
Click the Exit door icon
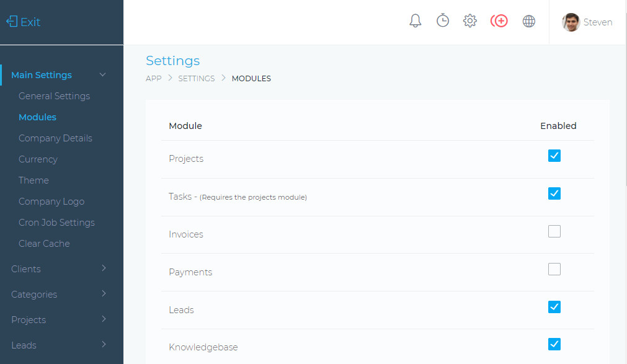point(12,22)
